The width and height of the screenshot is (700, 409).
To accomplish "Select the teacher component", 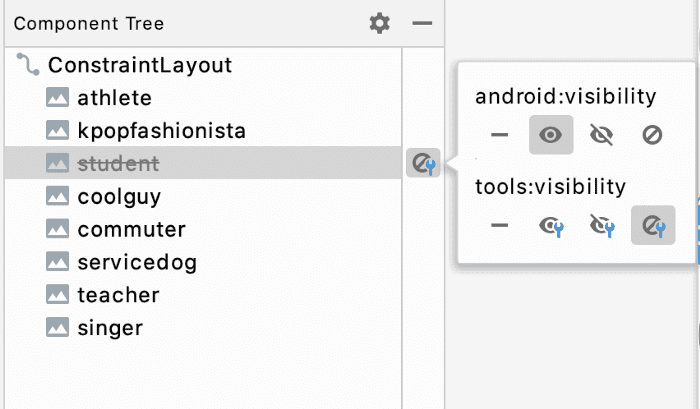I will pos(118,295).
